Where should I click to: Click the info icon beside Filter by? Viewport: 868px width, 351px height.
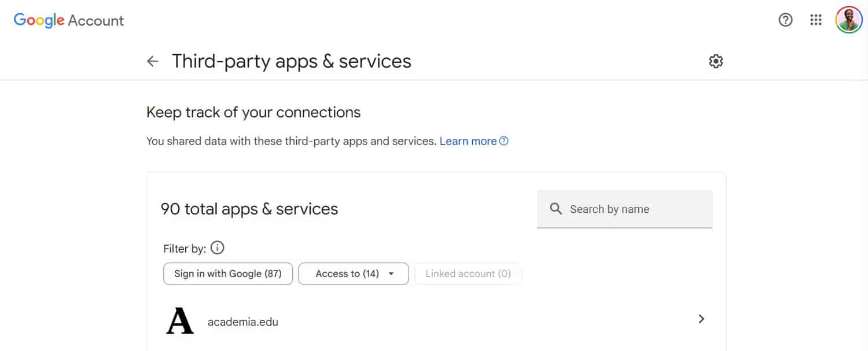(x=217, y=248)
